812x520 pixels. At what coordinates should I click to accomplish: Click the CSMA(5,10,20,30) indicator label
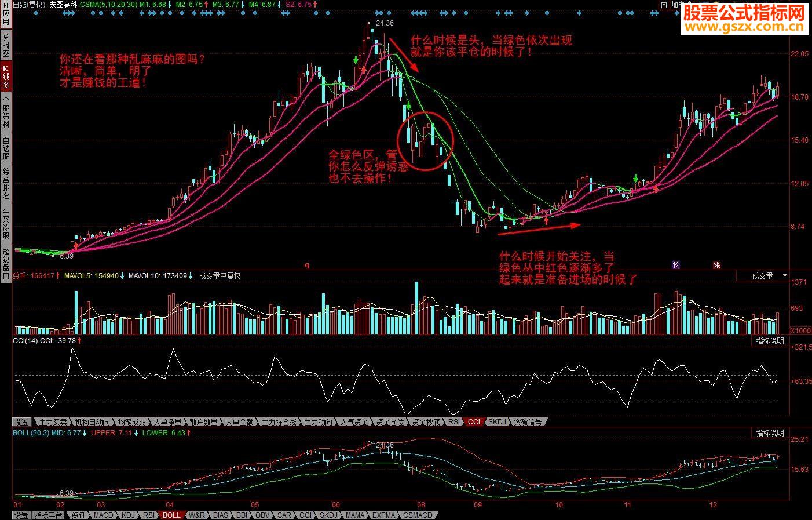click(x=108, y=4)
